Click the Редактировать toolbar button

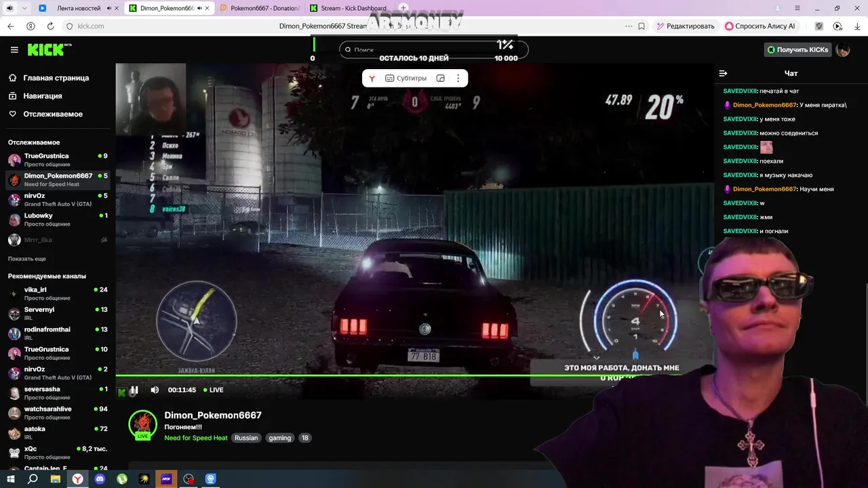tap(686, 26)
